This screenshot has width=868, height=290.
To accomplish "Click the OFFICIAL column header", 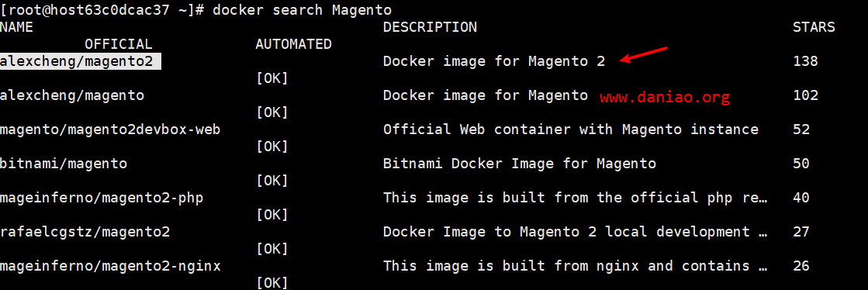I will [119, 44].
